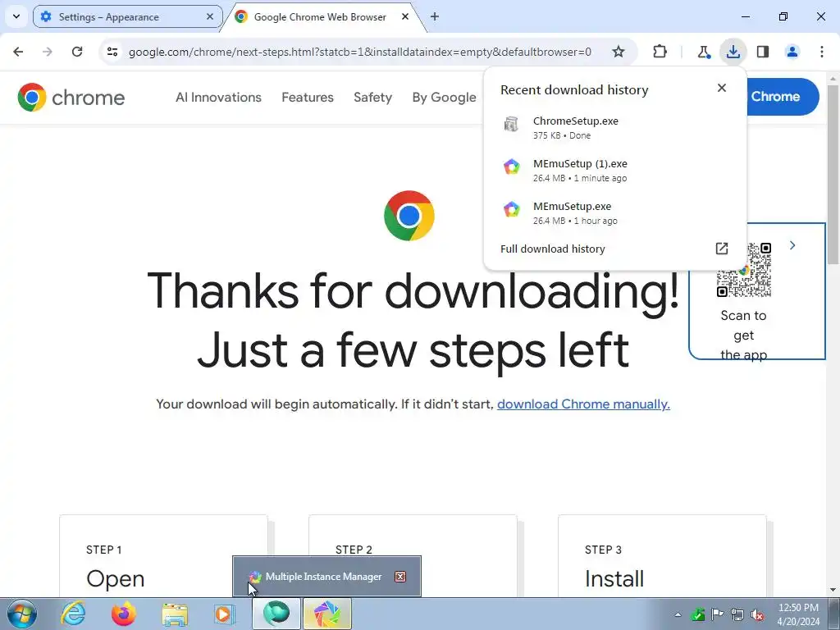Select the Multiple Instance Manager taskbar preview

coord(326,577)
